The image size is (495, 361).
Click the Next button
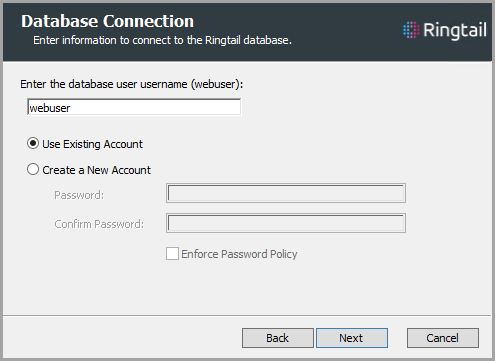pos(352,338)
